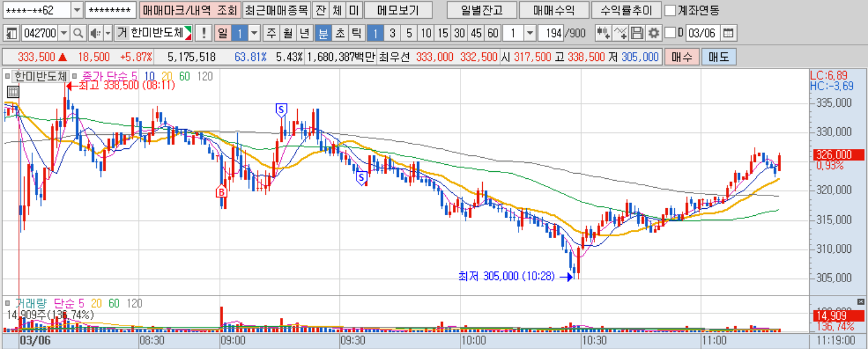Open chart settings gear icon
The height and width of the screenshot is (349, 868).
pos(654,33)
